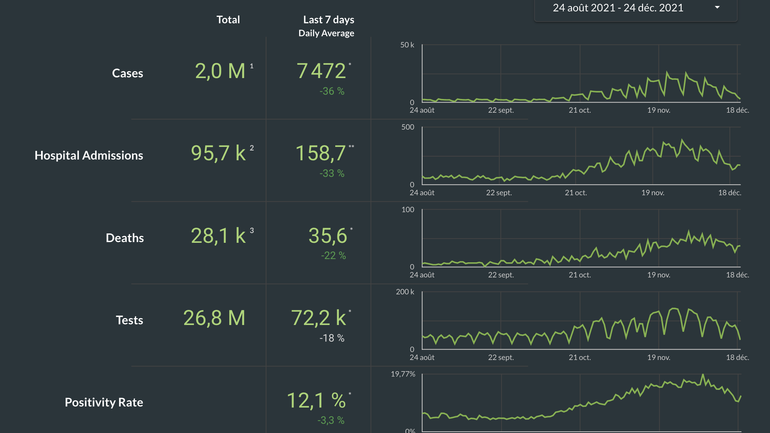Click the Cases trend chart
The image size is (770, 433).
(x=582, y=75)
